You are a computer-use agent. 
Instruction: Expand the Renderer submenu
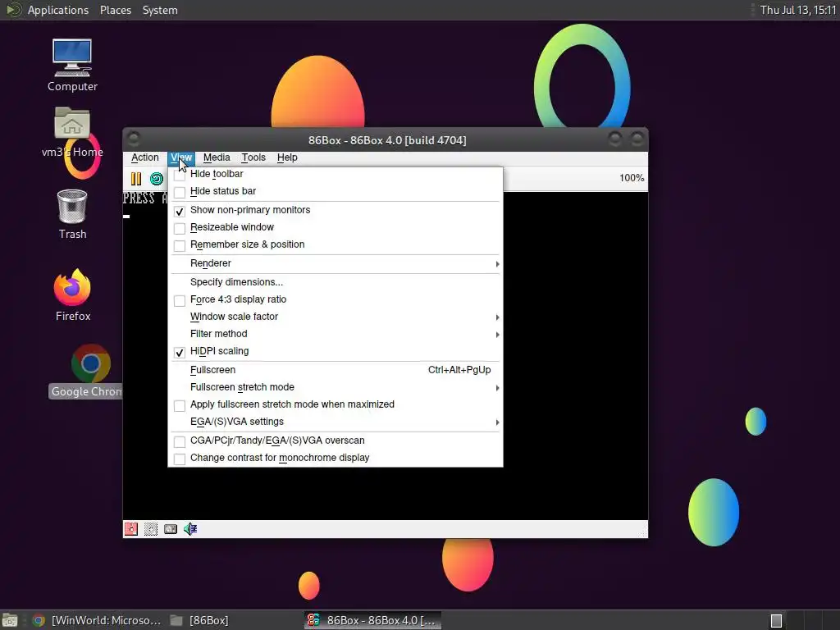point(336,263)
